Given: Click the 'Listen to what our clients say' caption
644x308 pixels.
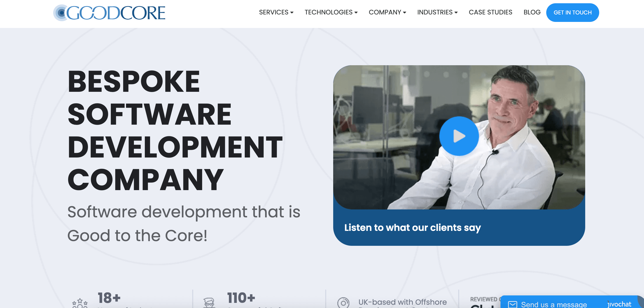Looking at the screenshot, I should 412,228.
